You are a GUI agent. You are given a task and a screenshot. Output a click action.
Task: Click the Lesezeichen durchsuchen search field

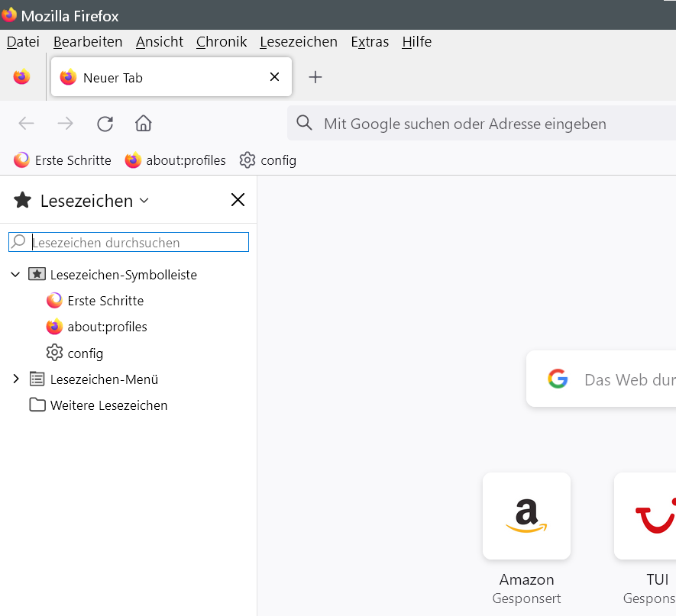[137, 243]
